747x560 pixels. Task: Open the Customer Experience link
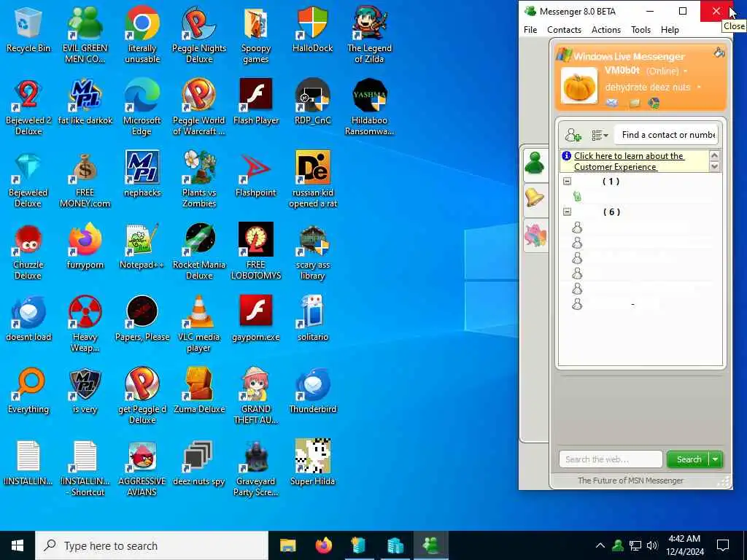pyautogui.click(x=629, y=161)
